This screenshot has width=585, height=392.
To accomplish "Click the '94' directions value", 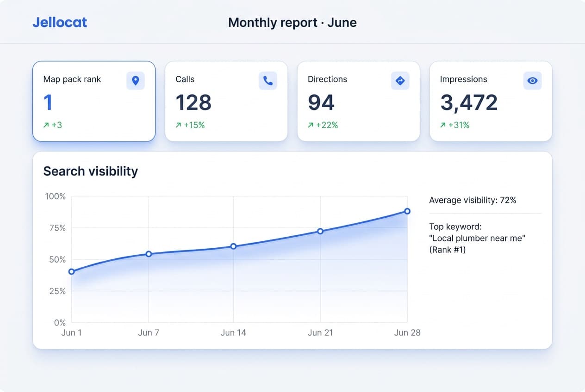I will pos(321,103).
